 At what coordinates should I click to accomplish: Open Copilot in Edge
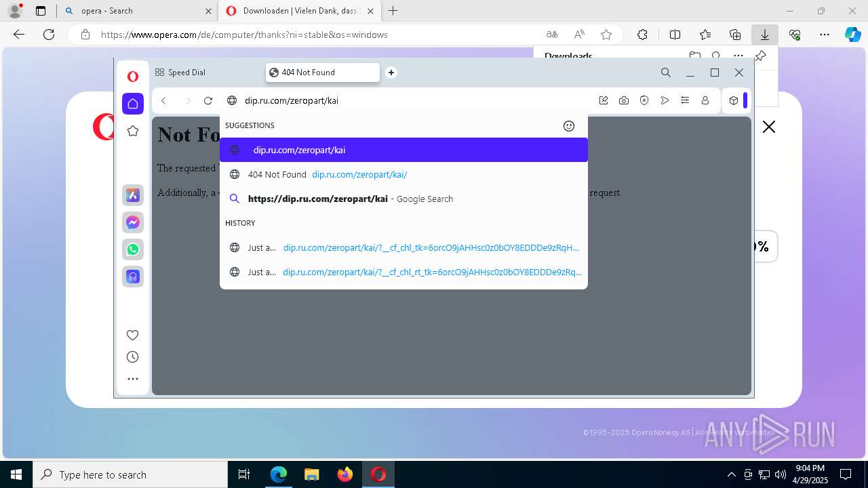[852, 35]
